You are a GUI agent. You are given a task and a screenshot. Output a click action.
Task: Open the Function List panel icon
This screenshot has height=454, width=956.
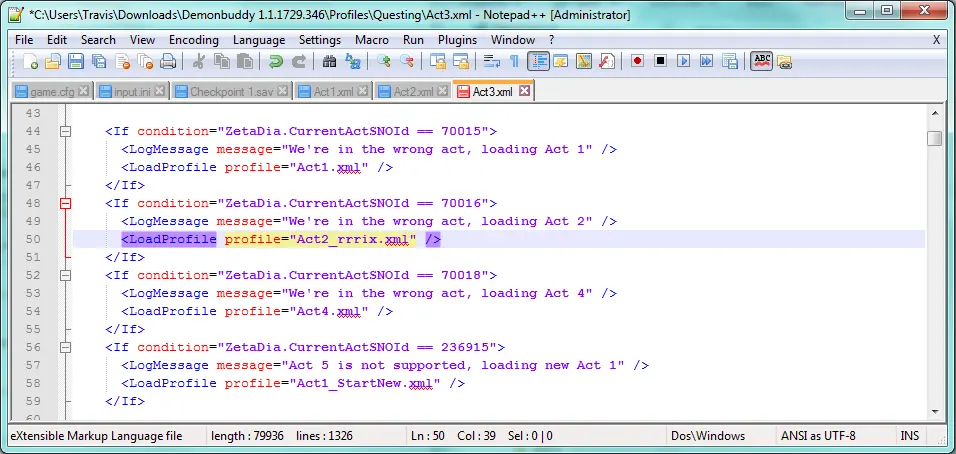tap(607, 61)
